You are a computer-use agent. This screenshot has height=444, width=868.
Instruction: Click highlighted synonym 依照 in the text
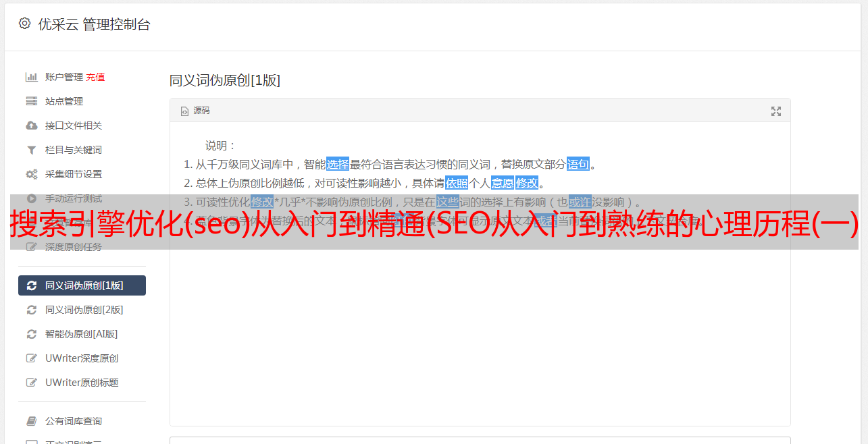pyautogui.click(x=457, y=183)
